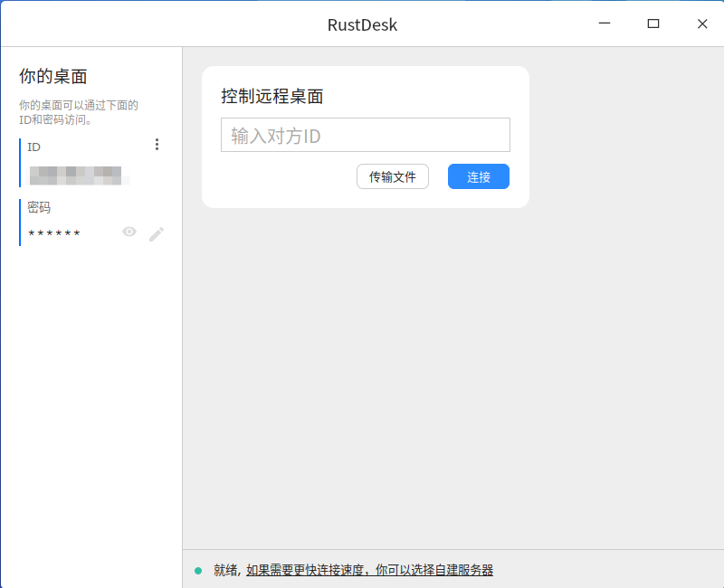The height and width of the screenshot is (588, 724).
Task: Minimize the RustDesk window
Action: point(604,24)
